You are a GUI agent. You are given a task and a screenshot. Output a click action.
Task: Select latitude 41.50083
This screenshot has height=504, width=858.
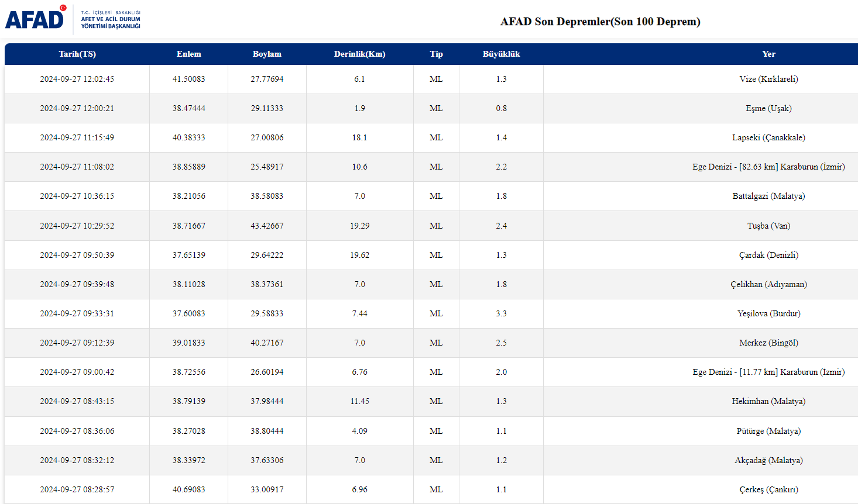[189, 79]
